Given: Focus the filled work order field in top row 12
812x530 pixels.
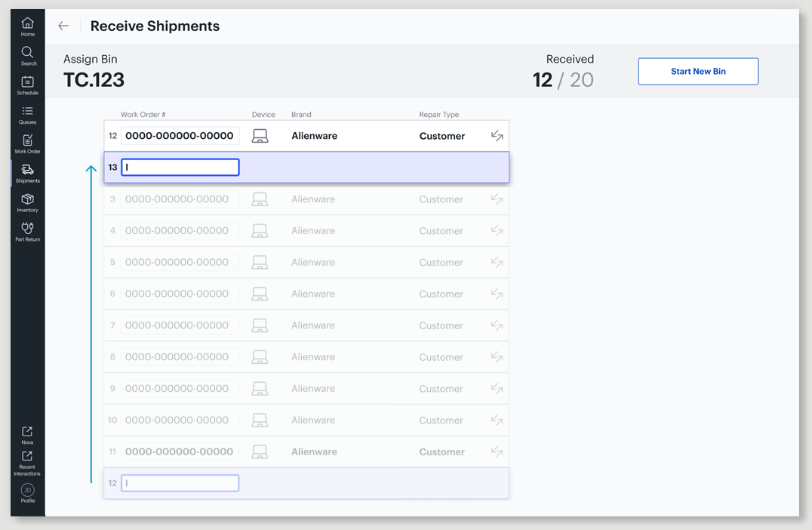Looking at the screenshot, I should coord(180,136).
